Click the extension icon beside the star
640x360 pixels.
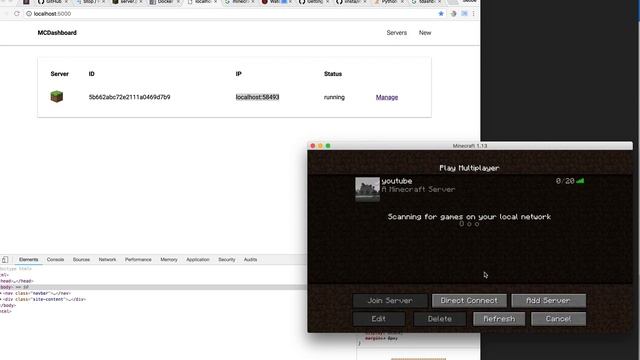pos(453,13)
